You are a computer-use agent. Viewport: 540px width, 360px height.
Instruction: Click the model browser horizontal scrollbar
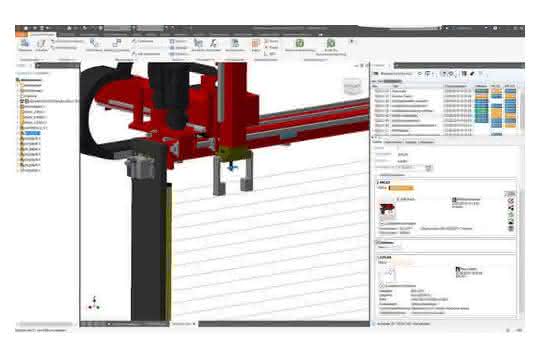45,324
